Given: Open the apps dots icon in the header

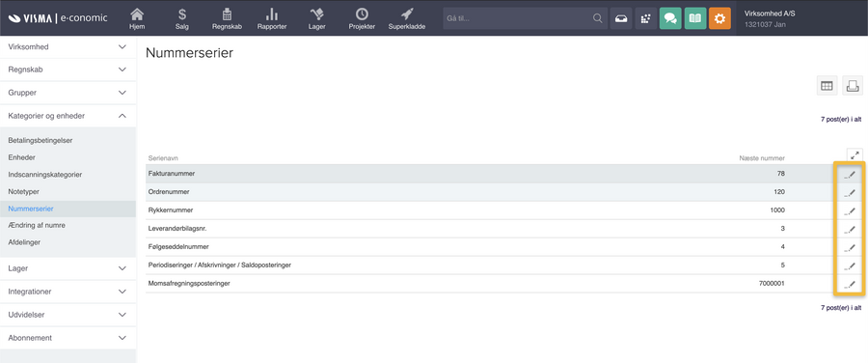Looking at the screenshot, I should tap(645, 18).
